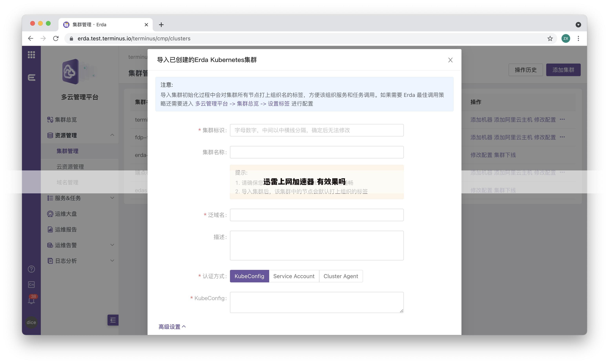Screen dimensions: 609x364
Task: Click into the KubeConfig textarea
Action: tap(316, 302)
